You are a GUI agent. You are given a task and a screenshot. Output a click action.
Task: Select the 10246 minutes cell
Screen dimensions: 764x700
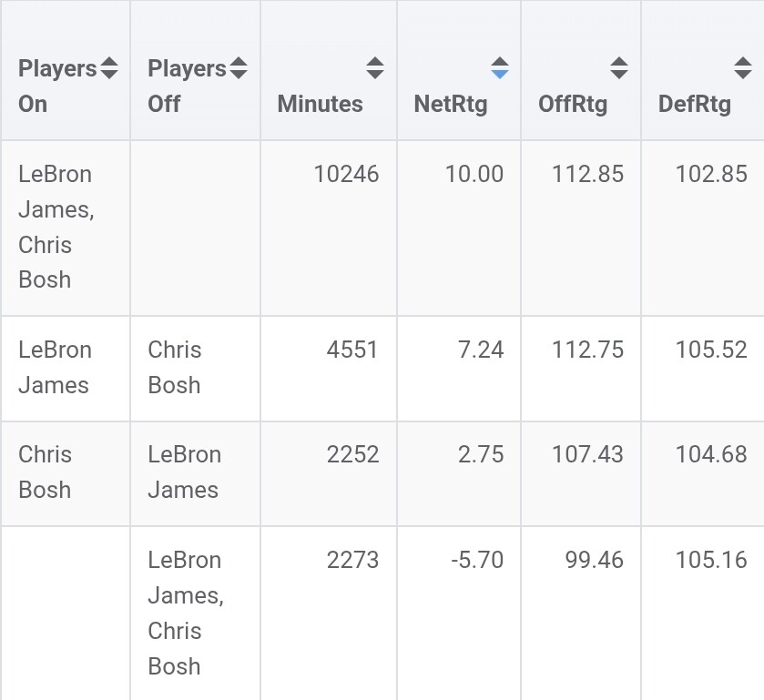tap(346, 174)
